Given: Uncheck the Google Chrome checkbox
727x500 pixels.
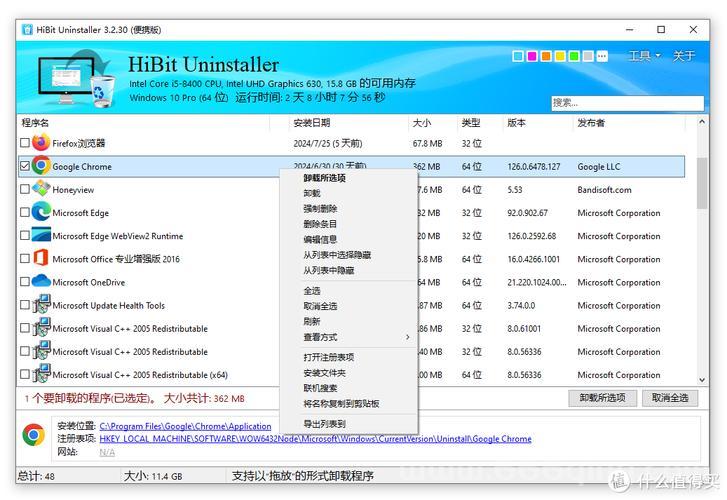Looking at the screenshot, I should [x=25, y=166].
